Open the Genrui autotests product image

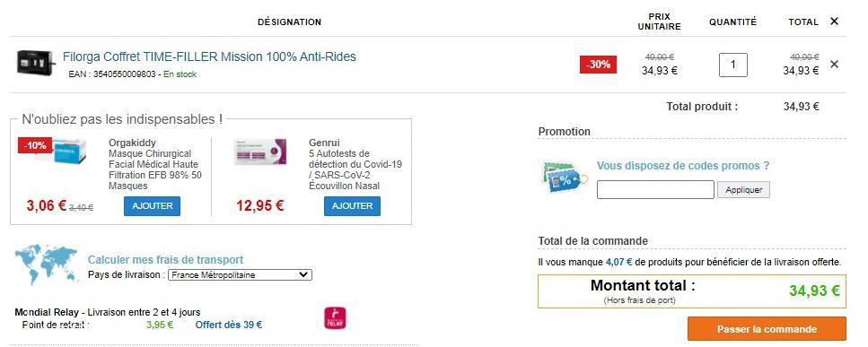[x=259, y=152]
